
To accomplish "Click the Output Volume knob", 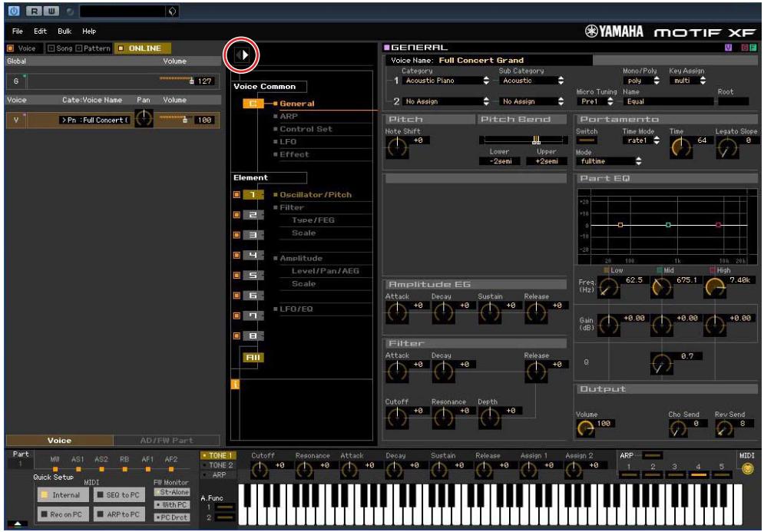I will (585, 428).
